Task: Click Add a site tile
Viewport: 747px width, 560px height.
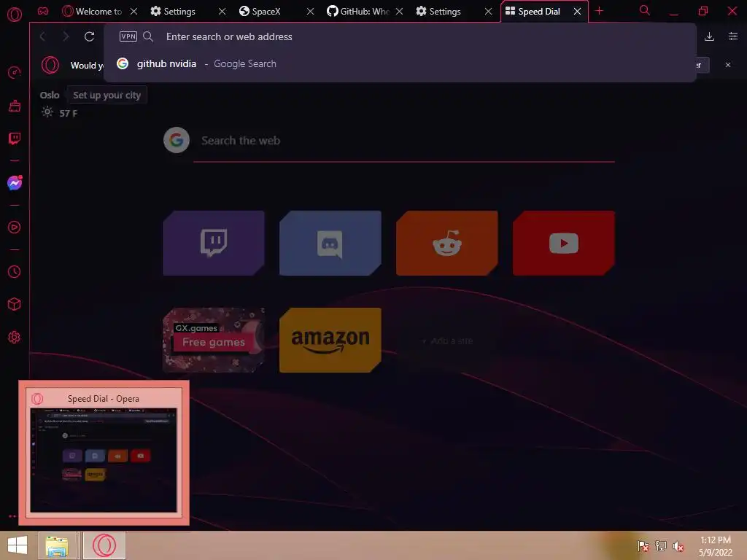Action: pos(447,341)
